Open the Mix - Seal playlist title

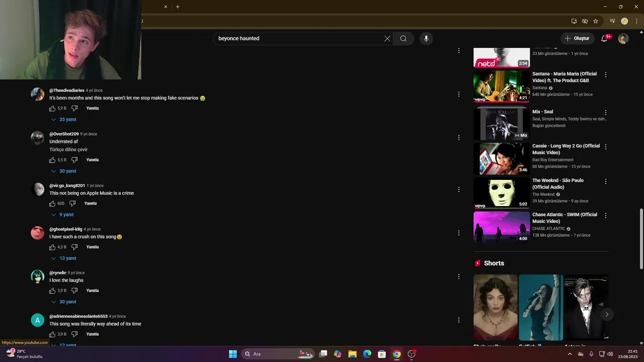tap(543, 112)
